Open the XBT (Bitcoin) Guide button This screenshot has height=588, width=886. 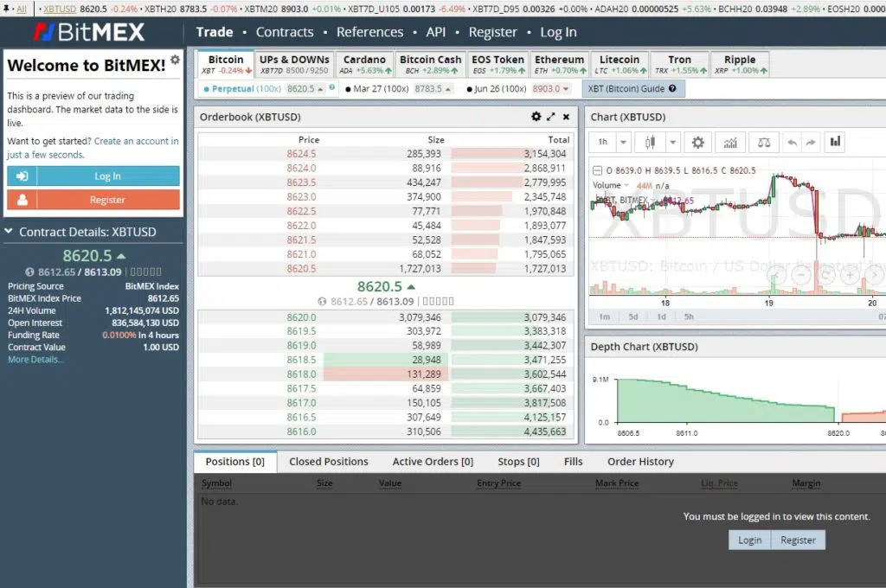coord(632,89)
